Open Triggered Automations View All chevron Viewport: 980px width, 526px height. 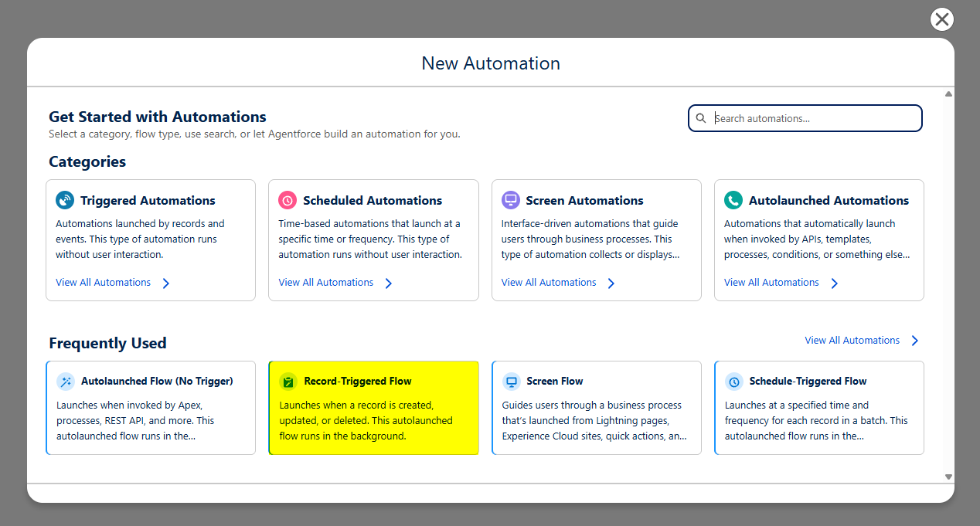[x=166, y=283]
